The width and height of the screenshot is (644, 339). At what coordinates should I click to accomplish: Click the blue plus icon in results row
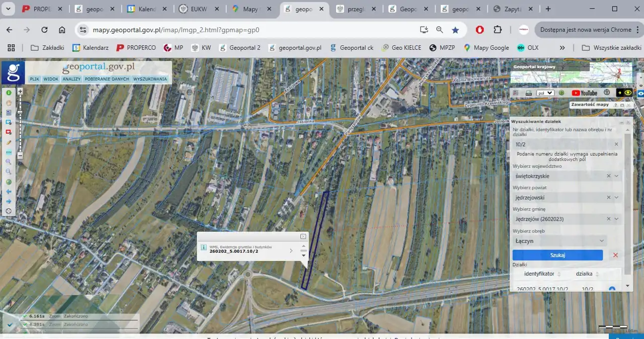(x=612, y=289)
